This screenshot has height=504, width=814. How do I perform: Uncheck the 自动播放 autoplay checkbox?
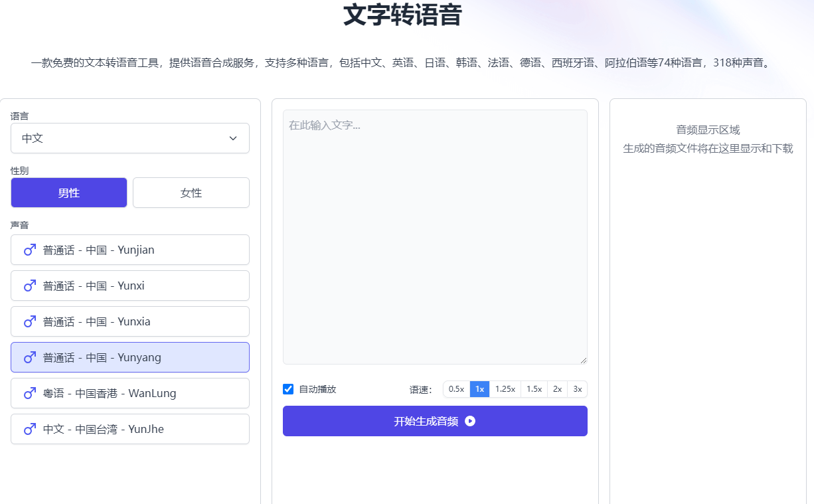point(287,388)
